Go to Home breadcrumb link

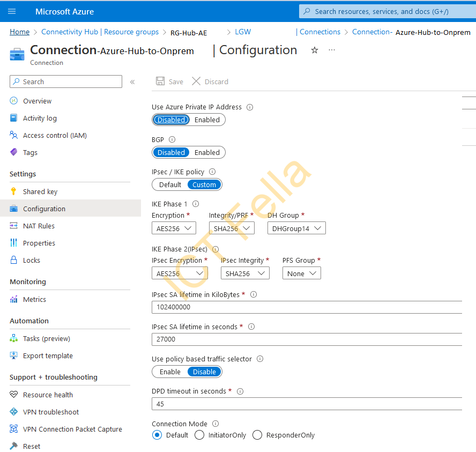click(x=19, y=32)
